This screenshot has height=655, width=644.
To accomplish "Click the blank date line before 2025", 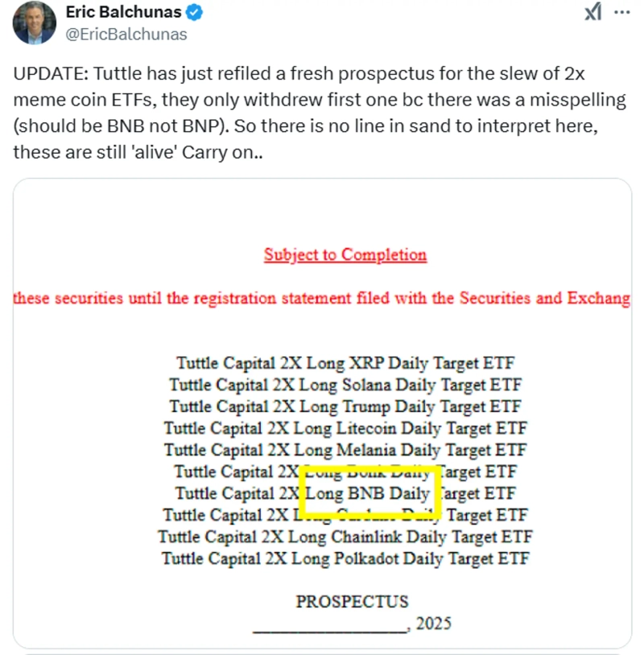I will click(x=329, y=626).
